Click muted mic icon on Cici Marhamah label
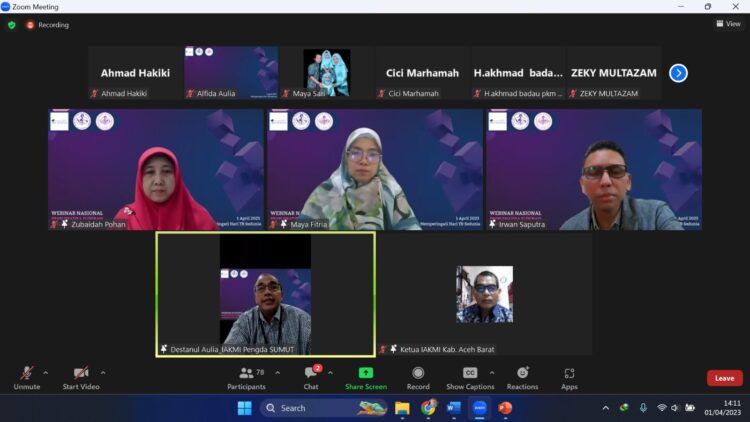Image resolution: width=750 pixels, height=422 pixels. pyautogui.click(x=381, y=93)
